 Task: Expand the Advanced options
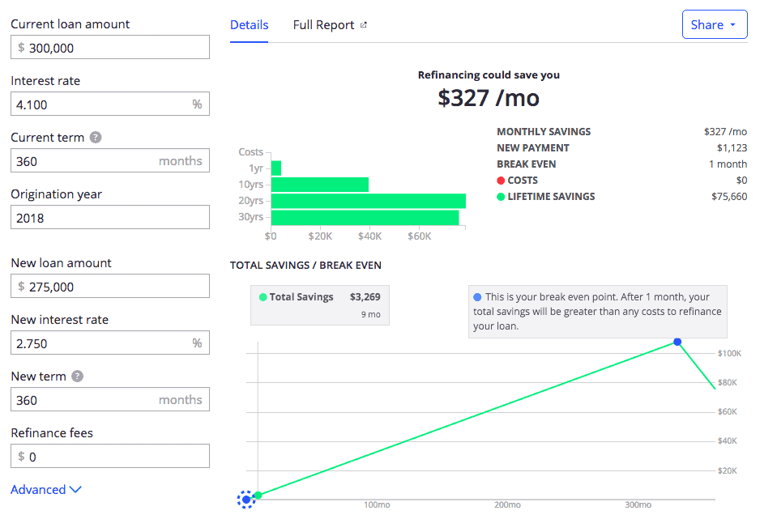click(46, 490)
